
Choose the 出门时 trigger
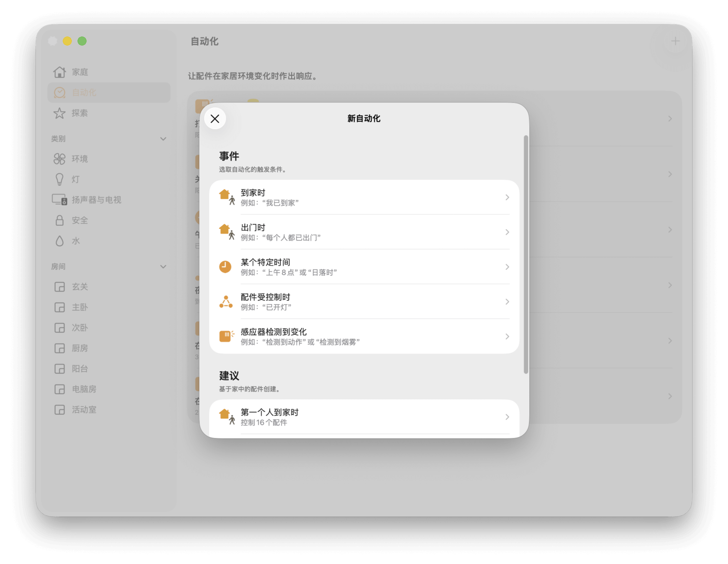pos(364,232)
